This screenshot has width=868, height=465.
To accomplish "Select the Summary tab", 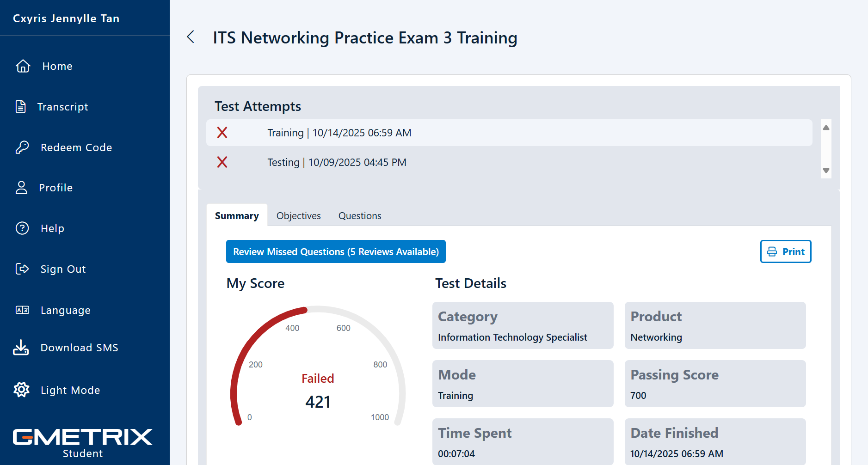I will (x=237, y=216).
